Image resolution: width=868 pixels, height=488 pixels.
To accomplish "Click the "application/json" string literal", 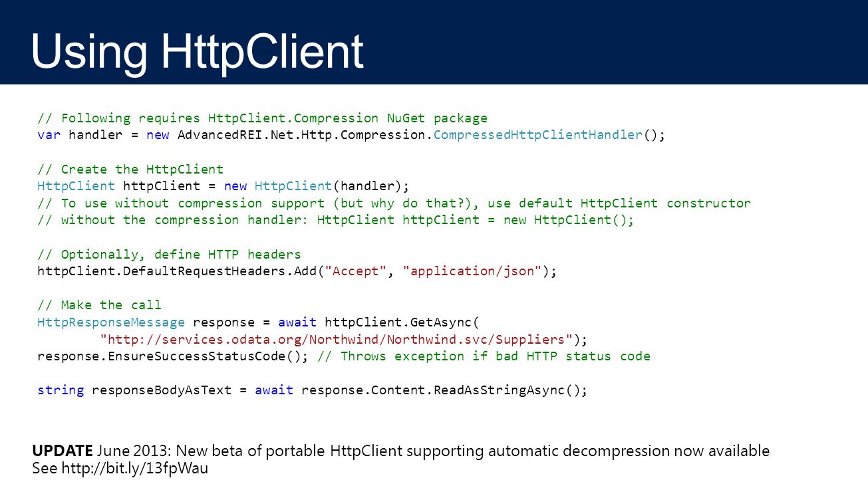I will [x=474, y=271].
